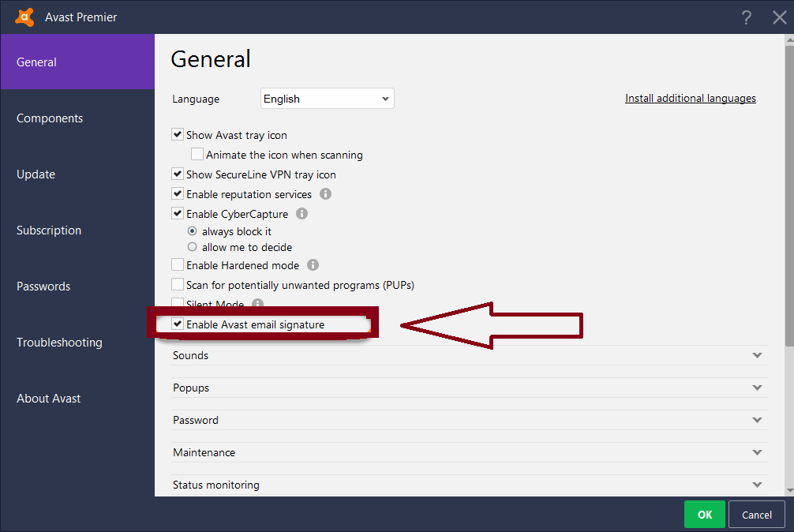Screen dimensions: 794x532
Task: Expand the Popups section
Action: click(470, 388)
